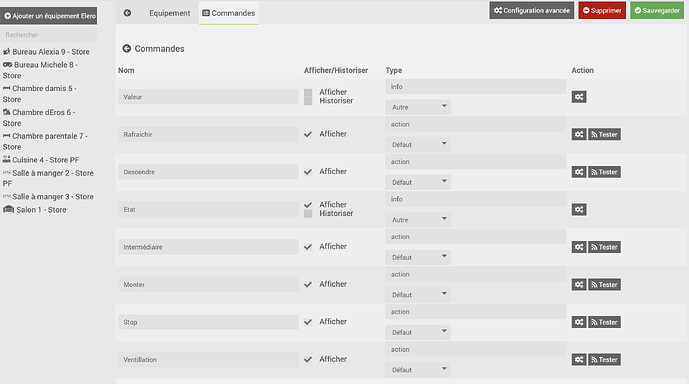Click the green Sauvegarder button
The image size is (689, 384).
tap(657, 11)
